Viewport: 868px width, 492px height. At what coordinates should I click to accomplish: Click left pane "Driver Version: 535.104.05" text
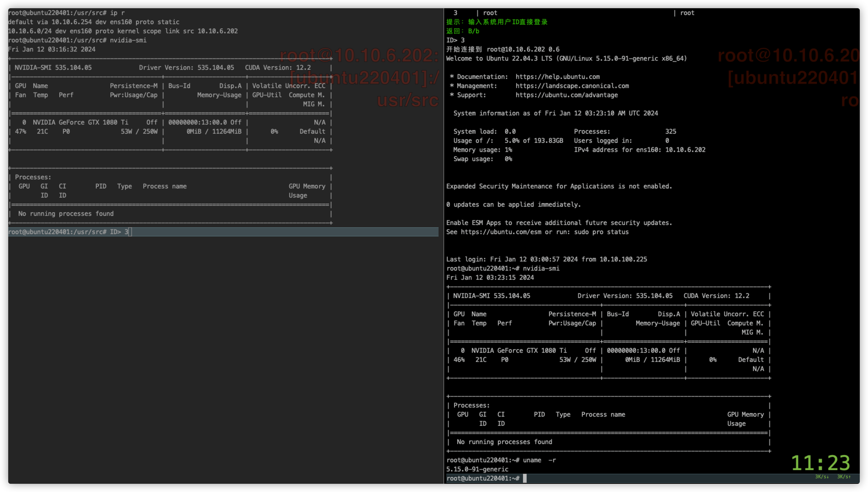tap(186, 68)
